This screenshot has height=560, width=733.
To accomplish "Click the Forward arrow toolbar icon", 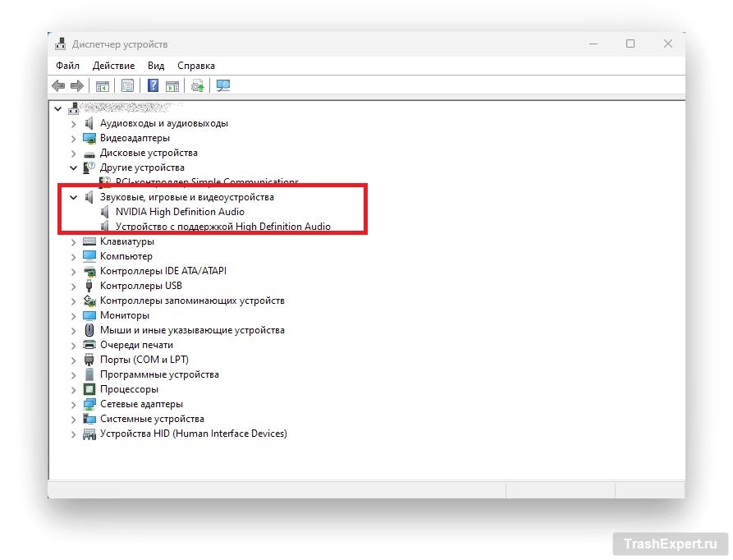I will (x=77, y=86).
